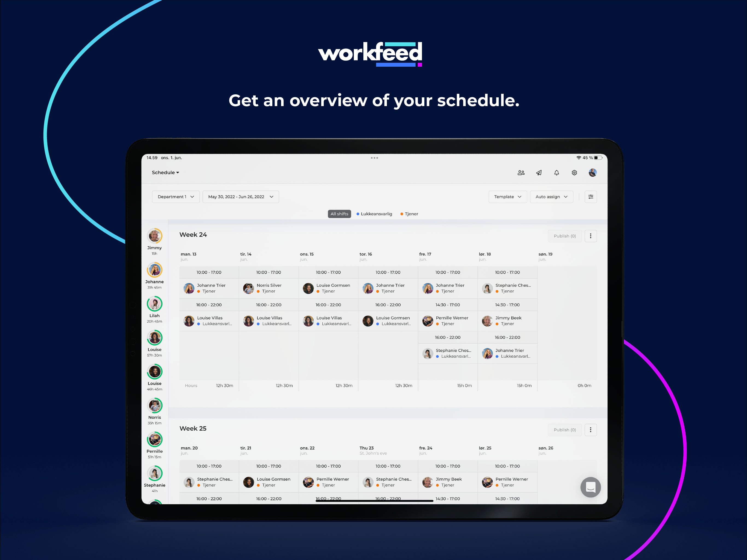
Task: Open the settings gear icon
Action: 573,172
